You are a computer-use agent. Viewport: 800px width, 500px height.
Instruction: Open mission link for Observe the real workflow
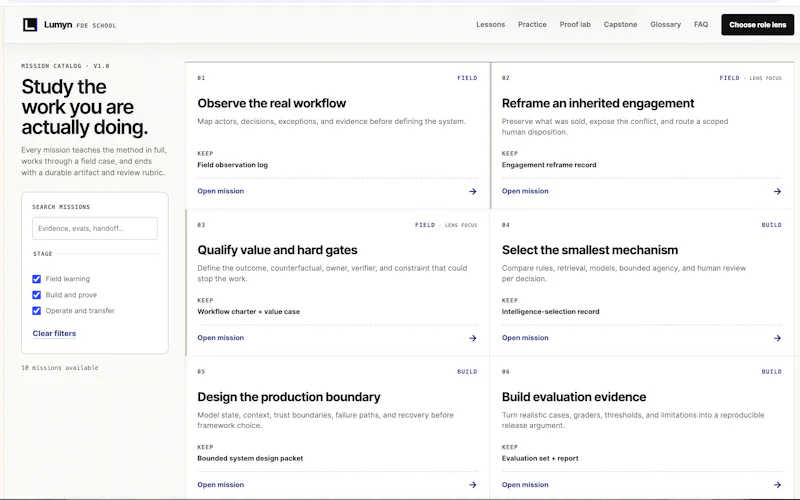(x=220, y=191)
